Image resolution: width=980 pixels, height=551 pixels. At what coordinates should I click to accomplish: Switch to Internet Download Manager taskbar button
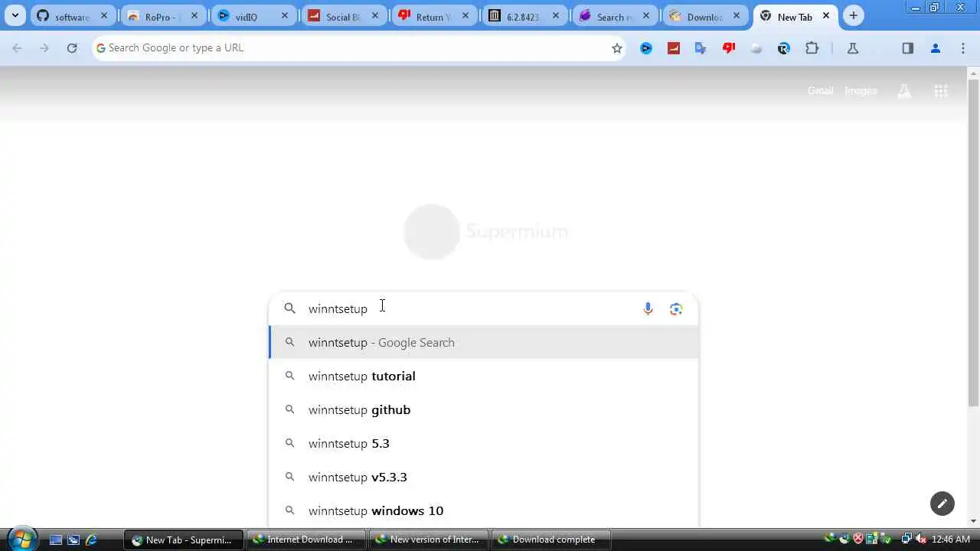[x=306, y=540]
